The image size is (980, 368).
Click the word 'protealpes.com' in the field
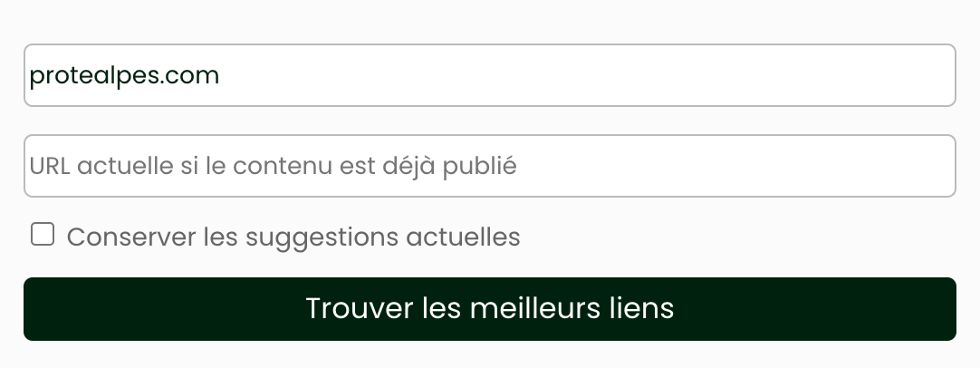click(124, 75)
